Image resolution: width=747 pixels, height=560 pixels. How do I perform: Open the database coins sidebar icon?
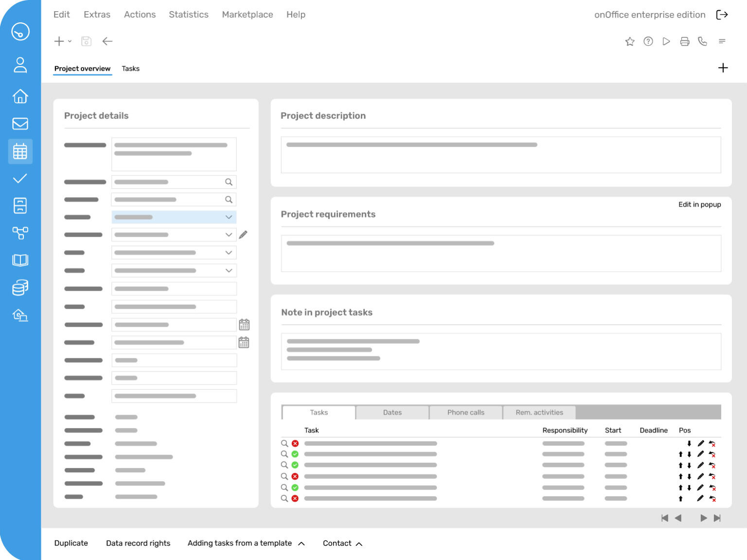(x=20, y=287)
